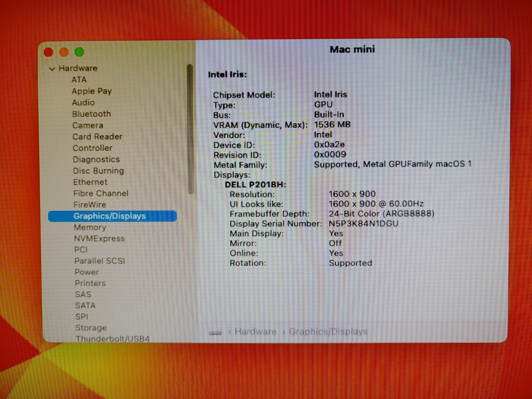Click the Revision ID value 0x0009

(x=330, y=154)
